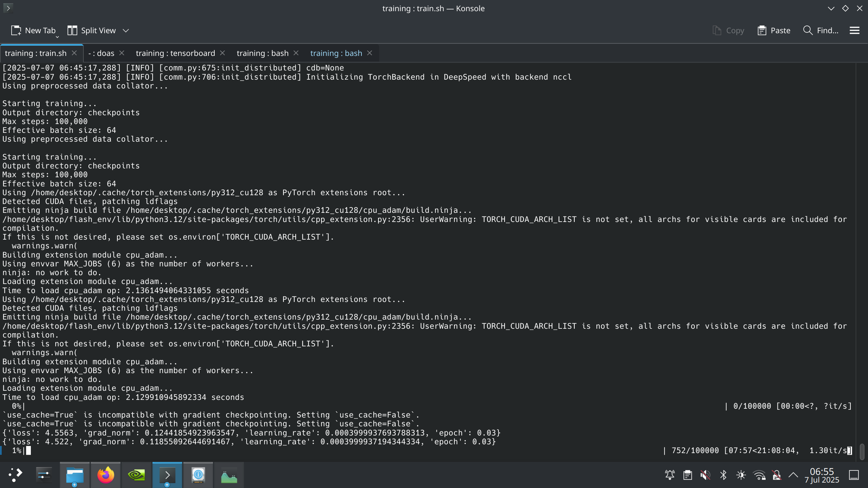
Task: Click the Show Desktop taskbar button
Action: coord(854,475)
